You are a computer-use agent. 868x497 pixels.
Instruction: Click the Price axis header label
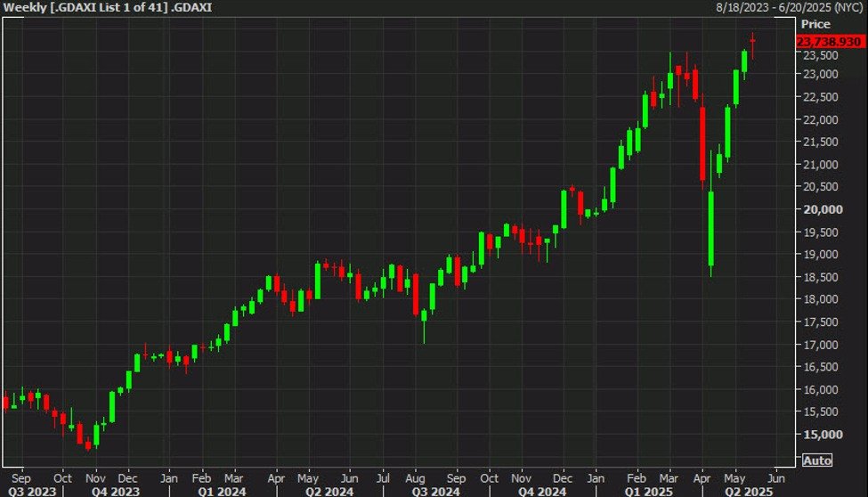pos(815,24)
